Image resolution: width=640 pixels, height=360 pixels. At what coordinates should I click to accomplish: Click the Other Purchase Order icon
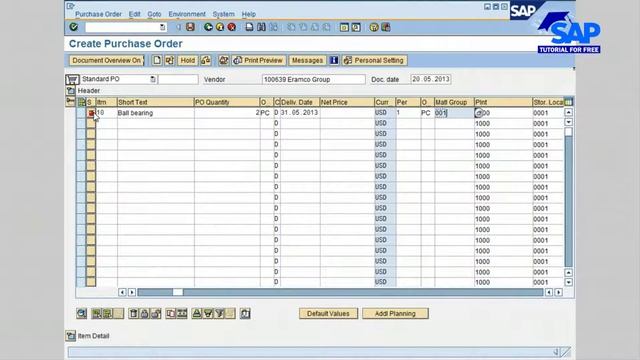click(169, 60)
